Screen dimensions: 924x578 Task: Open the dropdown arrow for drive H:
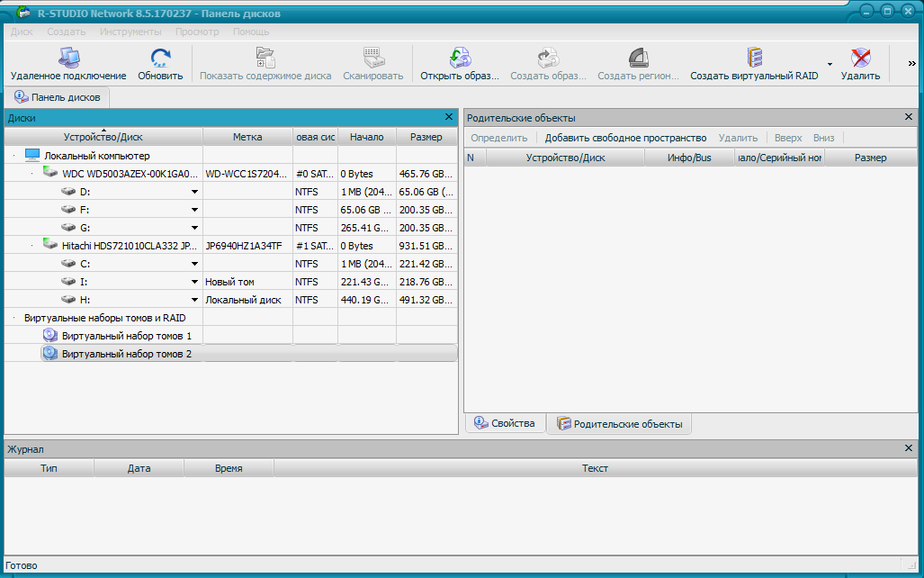(x=194, y=300)
